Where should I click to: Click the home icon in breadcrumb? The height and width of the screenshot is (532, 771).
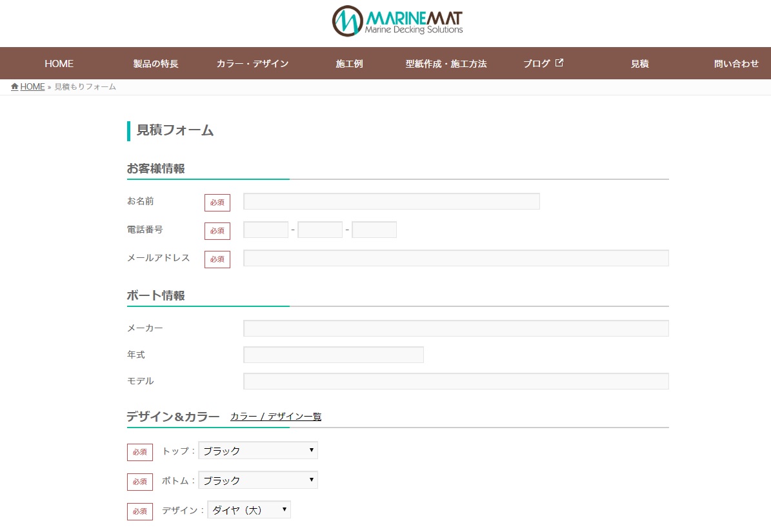click(15, 87)
